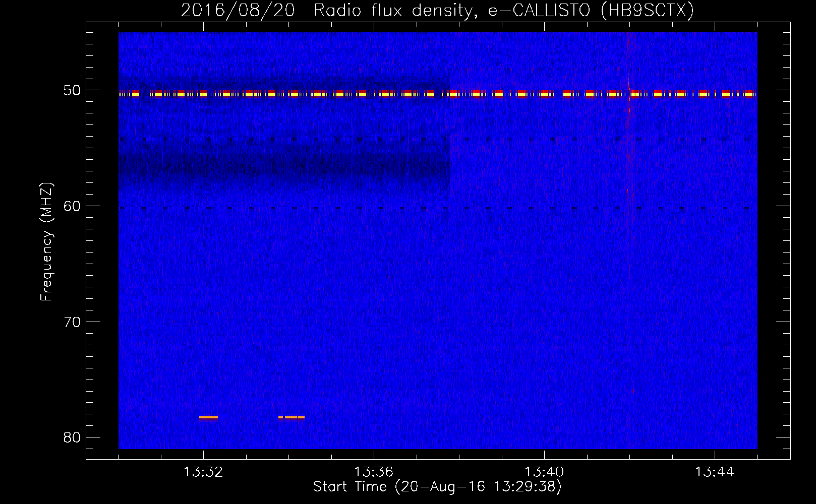Click the orange signal segment near 13:32
This screenshot has height=504, width=816.
pos(208,417)
